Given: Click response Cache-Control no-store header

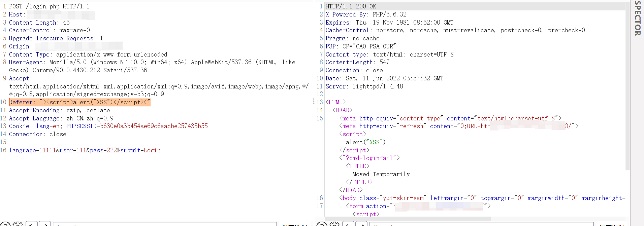Looking at the screenshot, I should point(455,30).
